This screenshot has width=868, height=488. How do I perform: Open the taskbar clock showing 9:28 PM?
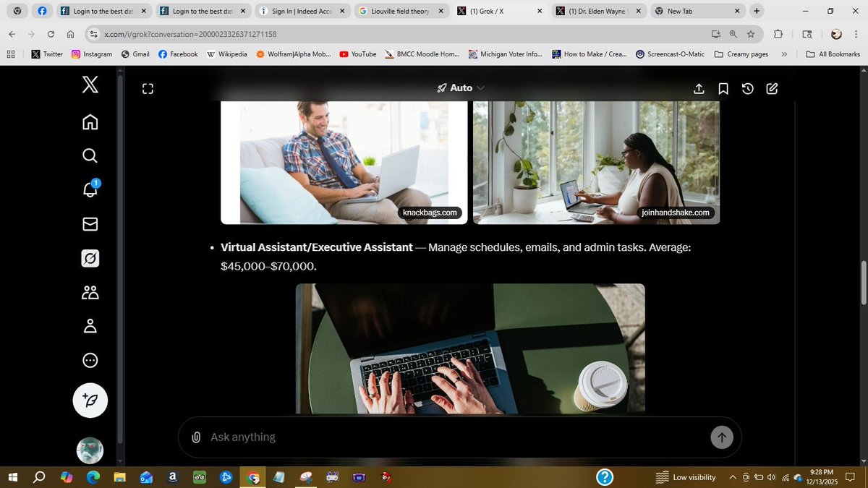click(x=823, y=477)
